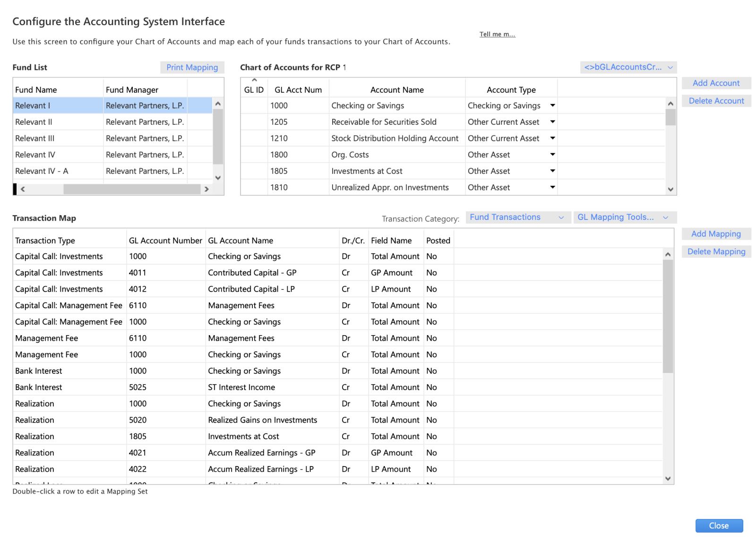Click the Add Account button
Viewport: 756px width, 537px height.
click(716, 83)
